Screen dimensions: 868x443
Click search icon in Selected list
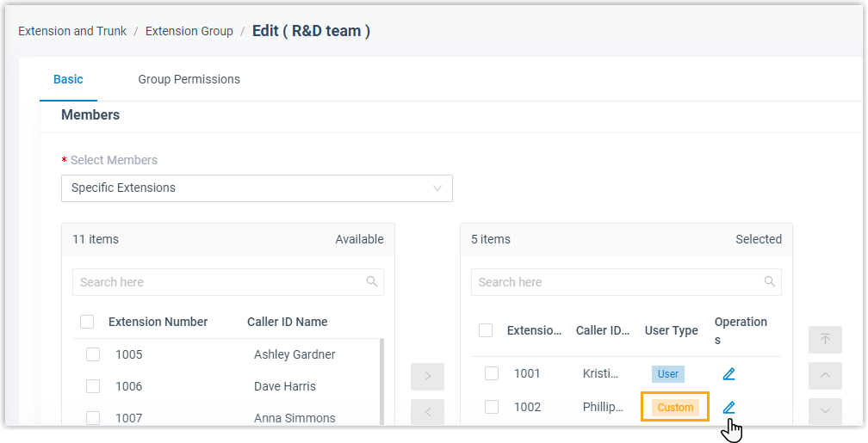770,281
